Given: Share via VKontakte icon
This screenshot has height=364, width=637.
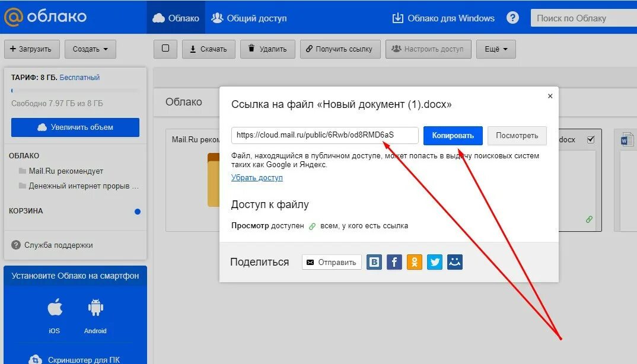Looking at the screenshot, I should pos(374,262).
